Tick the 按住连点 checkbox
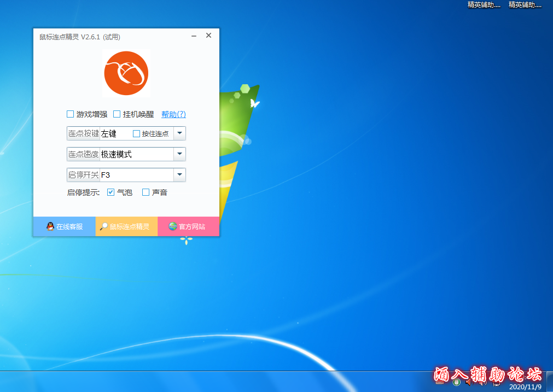This screenshot has height=392, width=553. click(x=137, y=133)
